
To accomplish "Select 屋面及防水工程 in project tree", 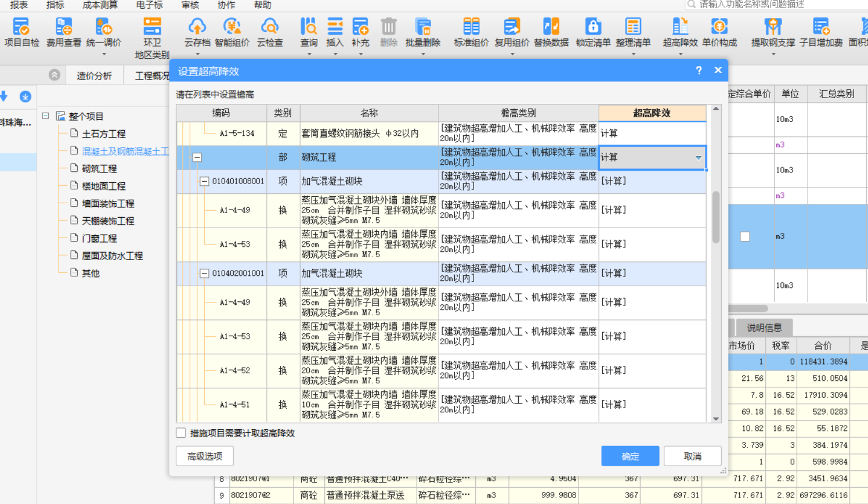I will click(112, 255).
